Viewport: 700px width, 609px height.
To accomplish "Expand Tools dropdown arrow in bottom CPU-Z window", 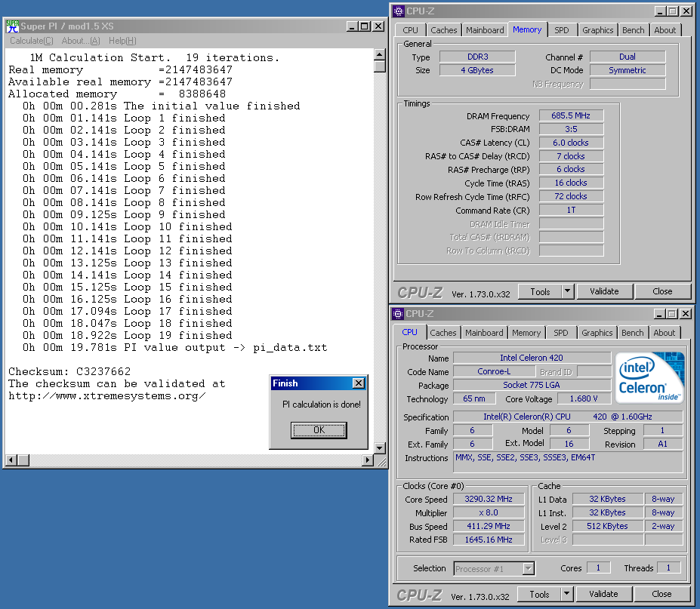I will coord(567,594).
